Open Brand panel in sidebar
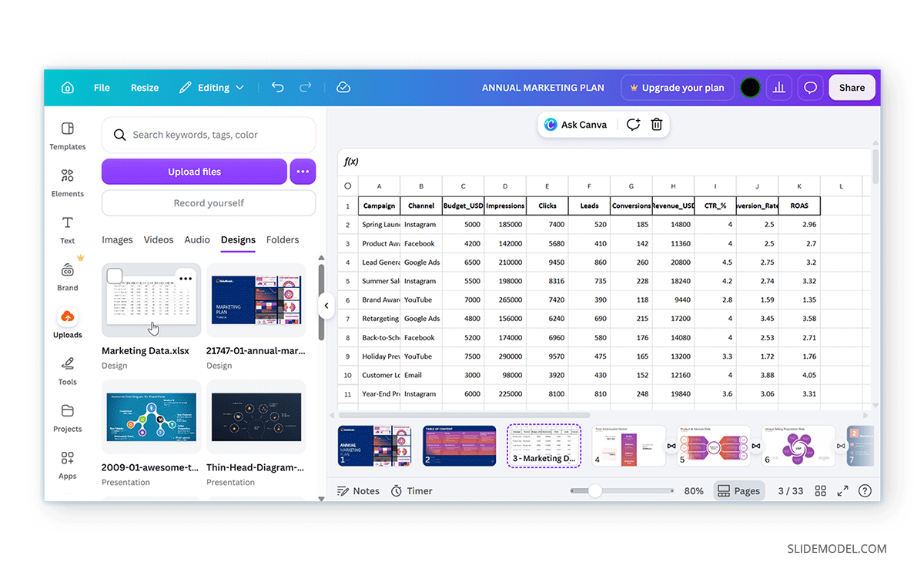This screenshot has height=572, width=924. (x=68, y=277)
